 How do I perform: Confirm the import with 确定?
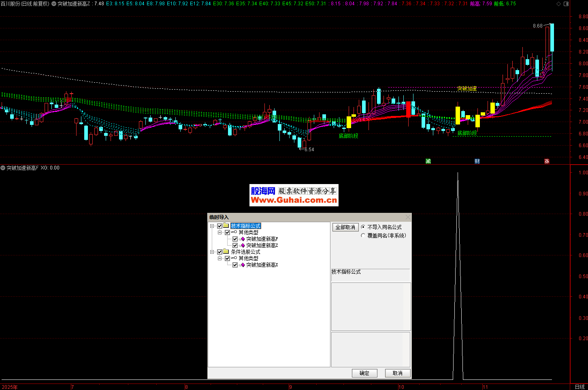click(x=364, y=373)
